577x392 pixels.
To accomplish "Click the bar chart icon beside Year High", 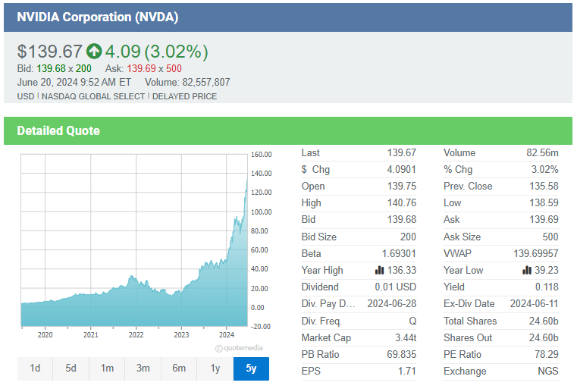I will pos(379,271).
